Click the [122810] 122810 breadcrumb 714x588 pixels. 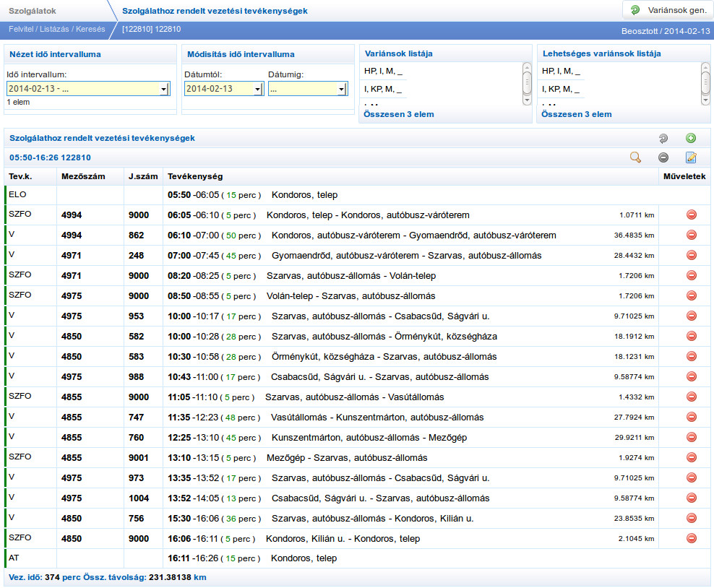click(152, 29)
